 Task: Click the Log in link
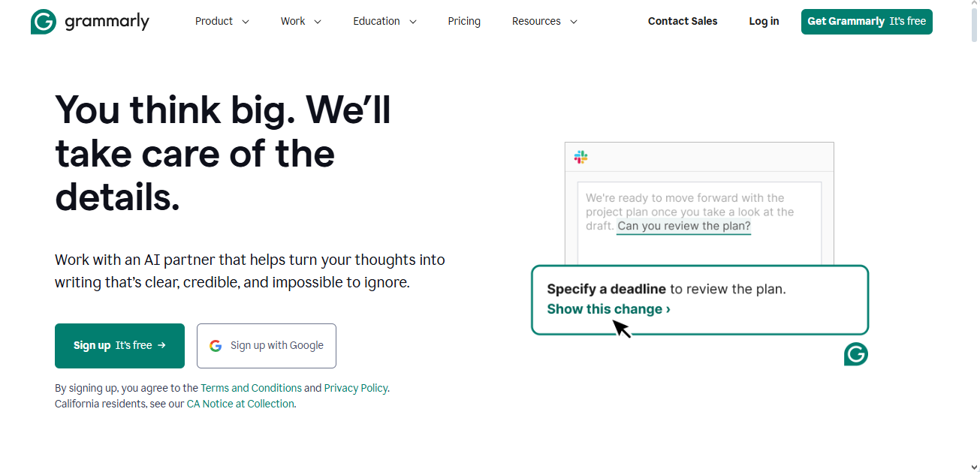[x=764, y=21]
